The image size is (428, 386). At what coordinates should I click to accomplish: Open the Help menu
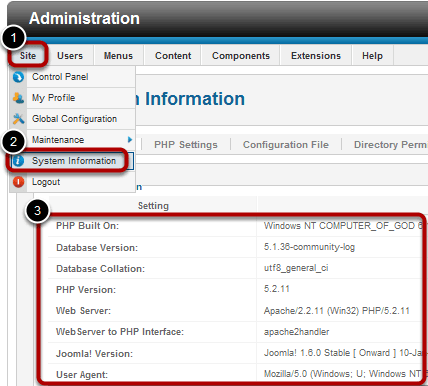pyautogui.click(x=372, y=56)
